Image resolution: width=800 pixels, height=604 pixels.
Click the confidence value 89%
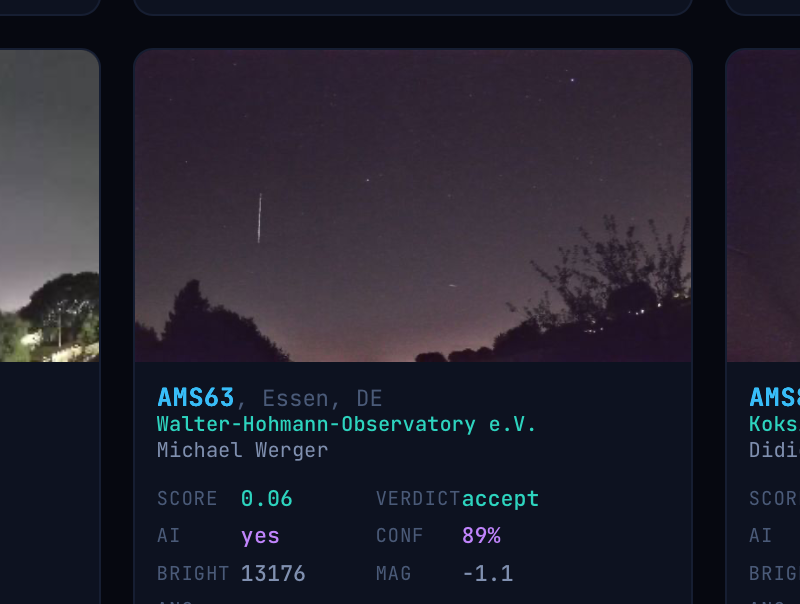click(481, 536)
